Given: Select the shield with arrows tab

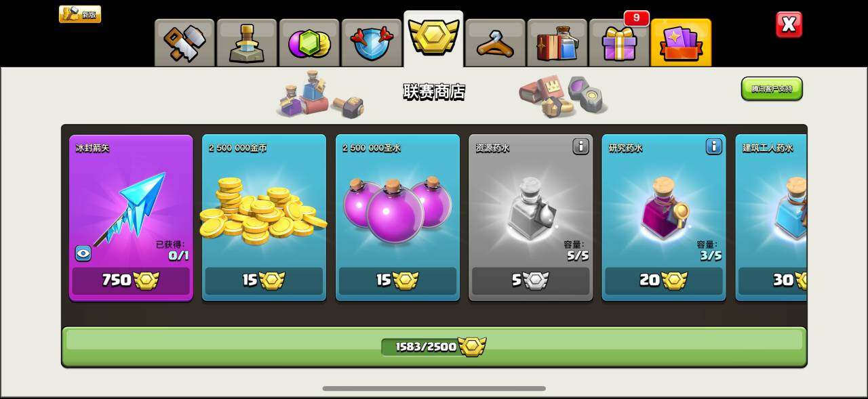Looking at the screenshot, I should coord(372,43).
